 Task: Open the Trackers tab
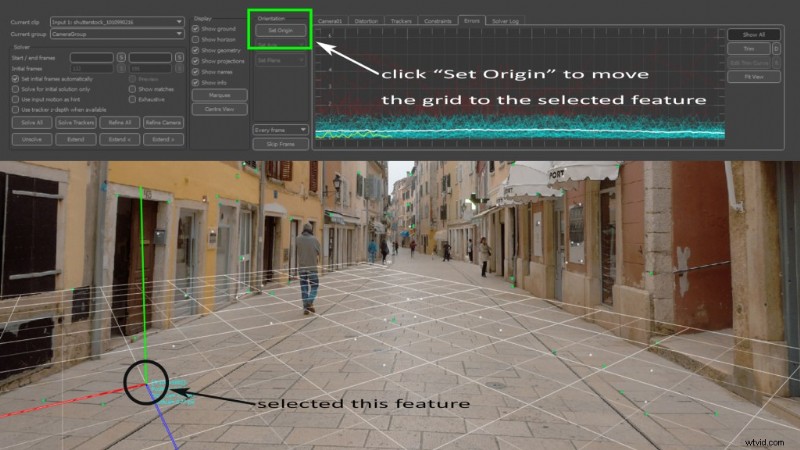[401, 21]
